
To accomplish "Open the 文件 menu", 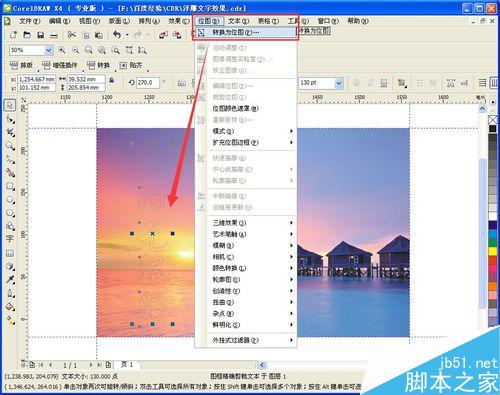I will point(29,21).
